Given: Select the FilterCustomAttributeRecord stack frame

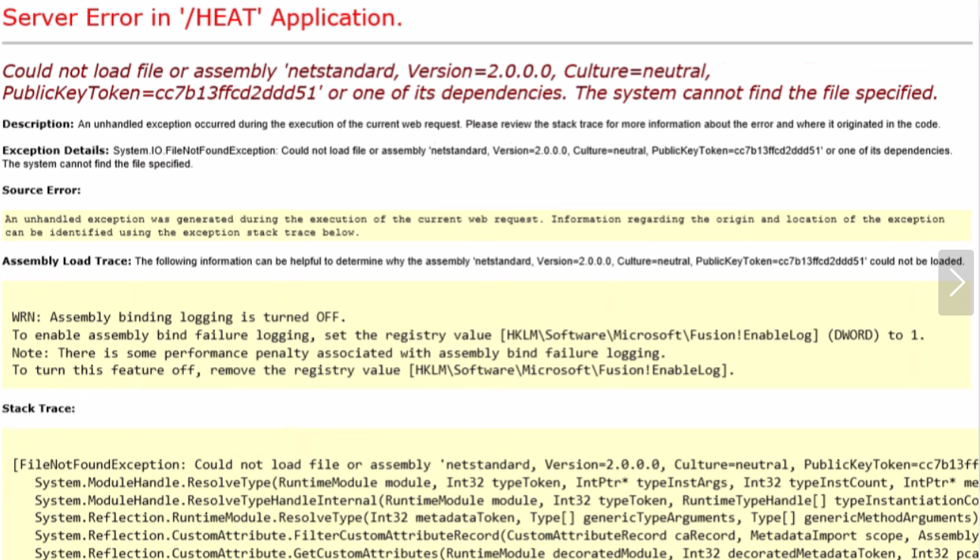Looking at the screenshot, I should (484, 536).
